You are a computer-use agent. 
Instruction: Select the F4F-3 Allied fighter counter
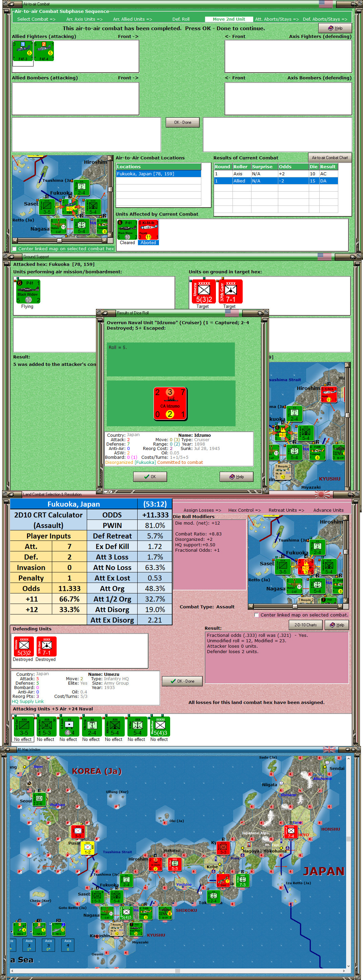[x=23, y=51]
